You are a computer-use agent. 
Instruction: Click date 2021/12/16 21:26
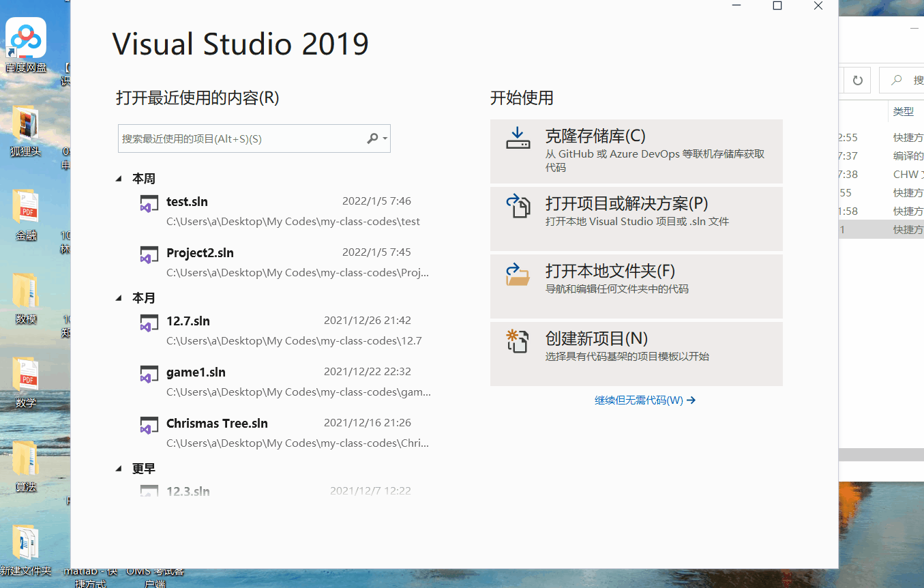(368, 423)
